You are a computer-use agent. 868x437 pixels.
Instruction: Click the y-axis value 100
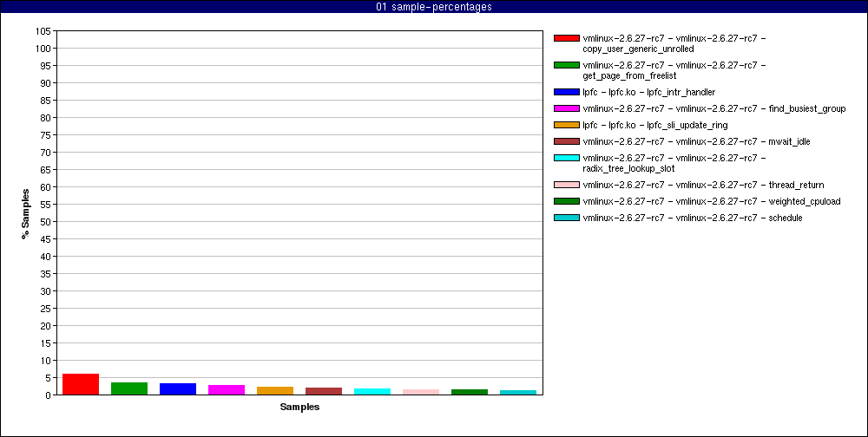tap(44, 49)
